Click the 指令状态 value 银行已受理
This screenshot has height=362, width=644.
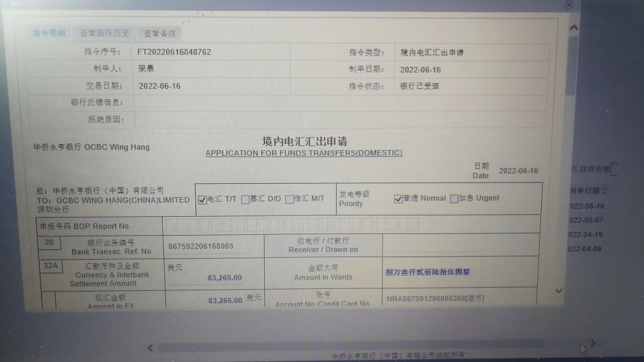419,86
